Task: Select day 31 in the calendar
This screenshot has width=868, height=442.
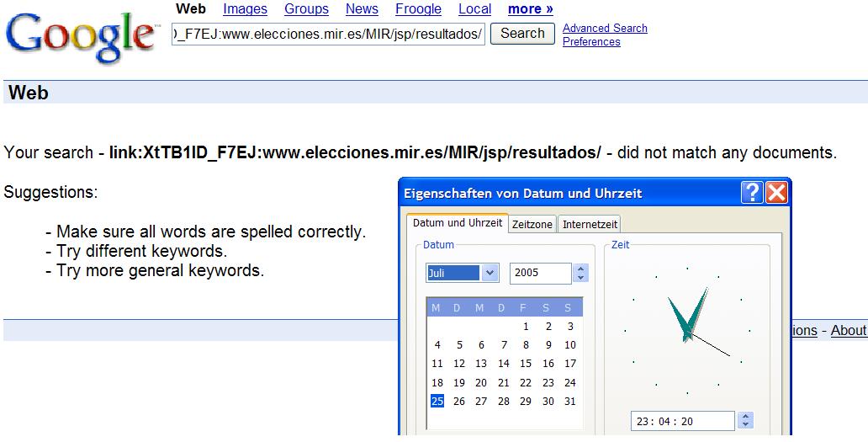Action: click(570, 402)
